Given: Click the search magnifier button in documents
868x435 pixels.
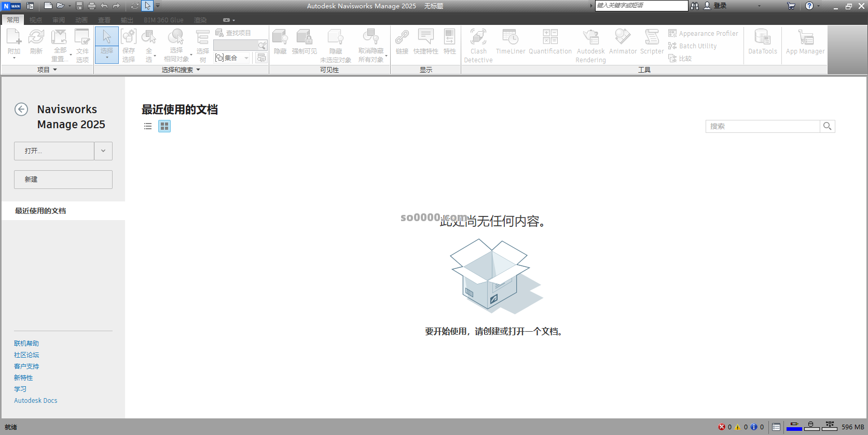Looking at the screenshot, I should click(x=828, y=126).
